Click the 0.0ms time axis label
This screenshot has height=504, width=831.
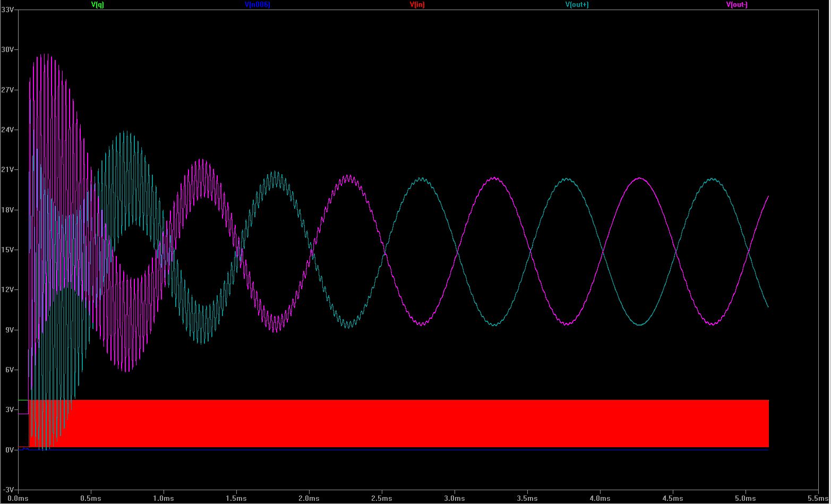coord(18,499)
